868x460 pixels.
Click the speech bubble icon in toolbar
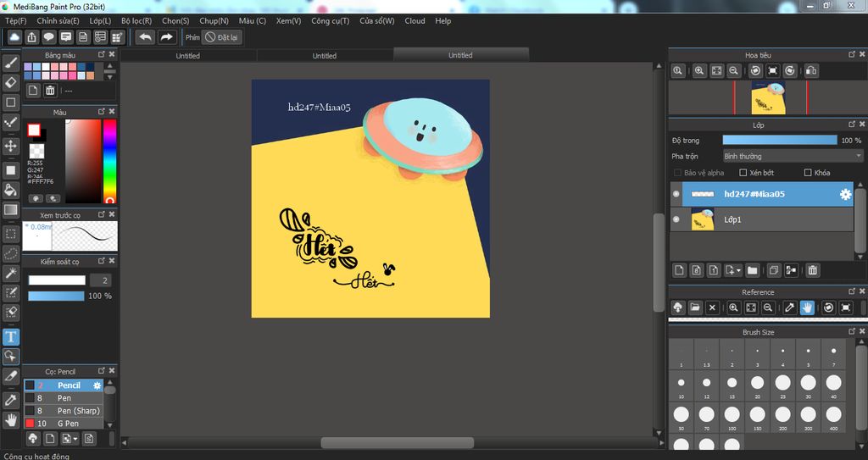[49, 37]
